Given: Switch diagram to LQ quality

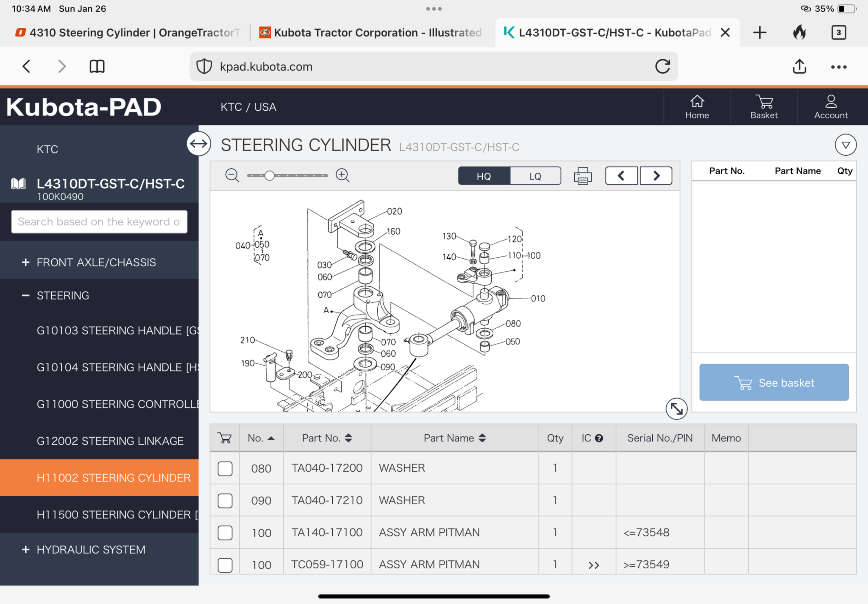Looking at the screenshot, I should tap(535, 176).
